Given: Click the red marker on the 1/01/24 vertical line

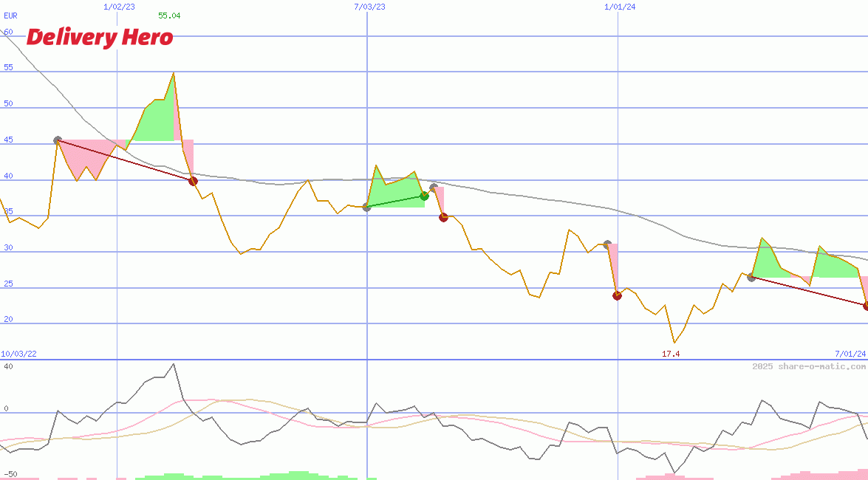Looking at the screenshot, I should [617, 296].
